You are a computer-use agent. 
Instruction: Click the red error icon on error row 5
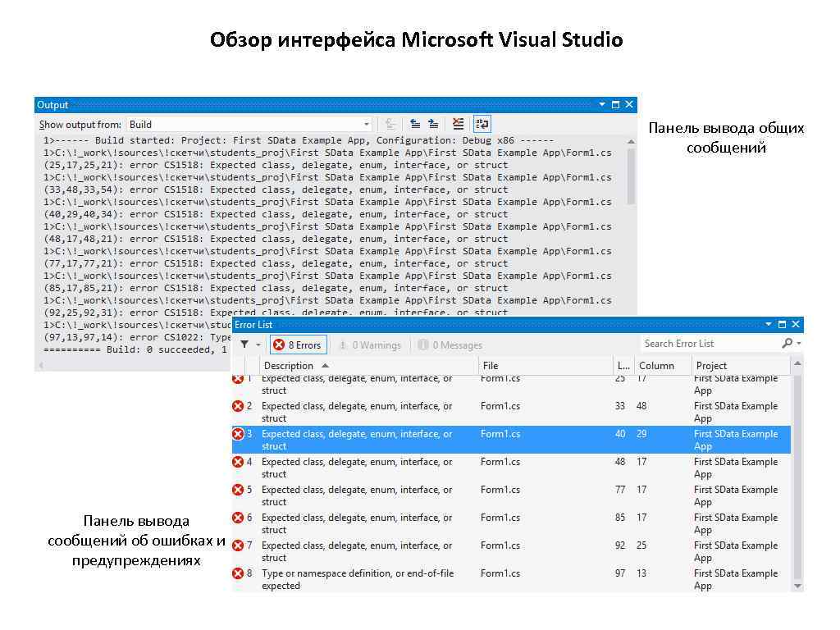(x=239, y=491)
